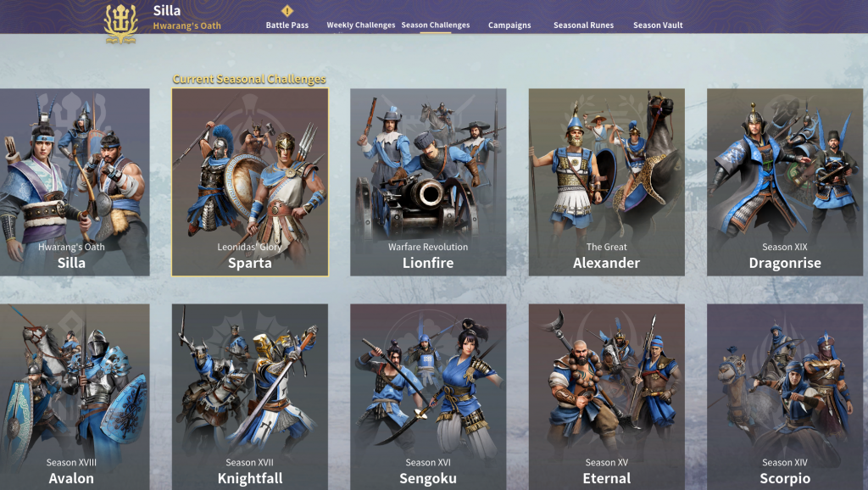Choose the Leonidas' Glory Sparta card
Viewport: 868px width, 490px height.
(x=250, y=182)
